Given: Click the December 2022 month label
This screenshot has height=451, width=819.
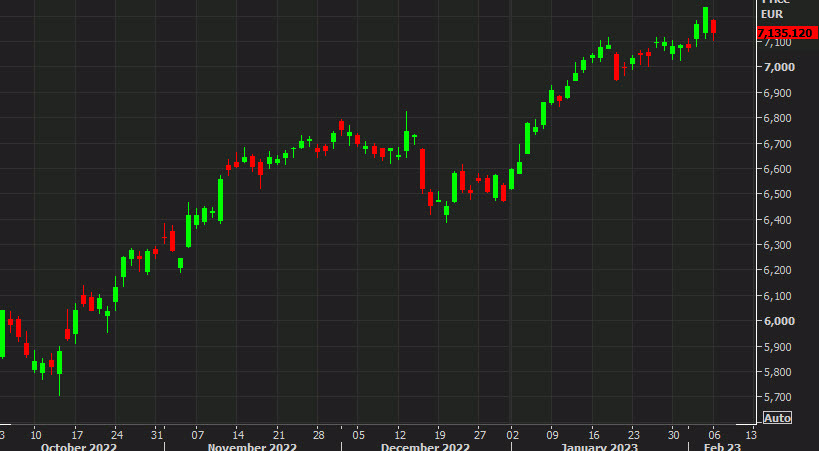Looking at the screenshot, I should [425, 447].
